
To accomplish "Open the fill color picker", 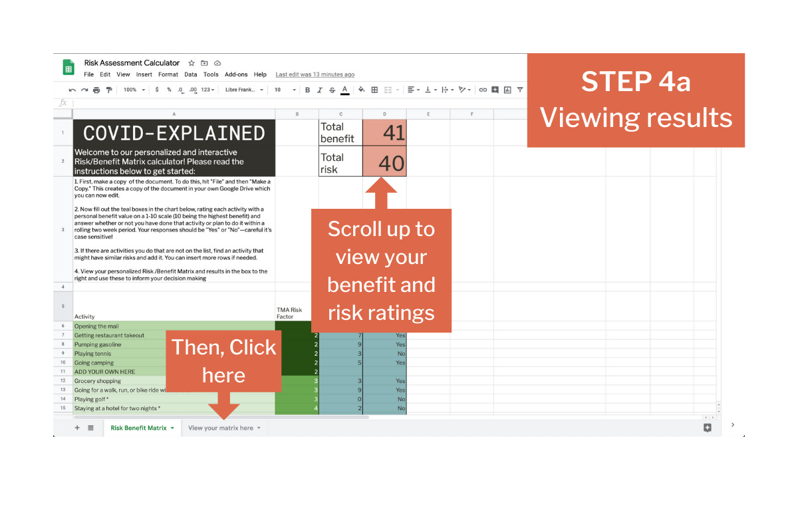I will (x=362, y=90).
